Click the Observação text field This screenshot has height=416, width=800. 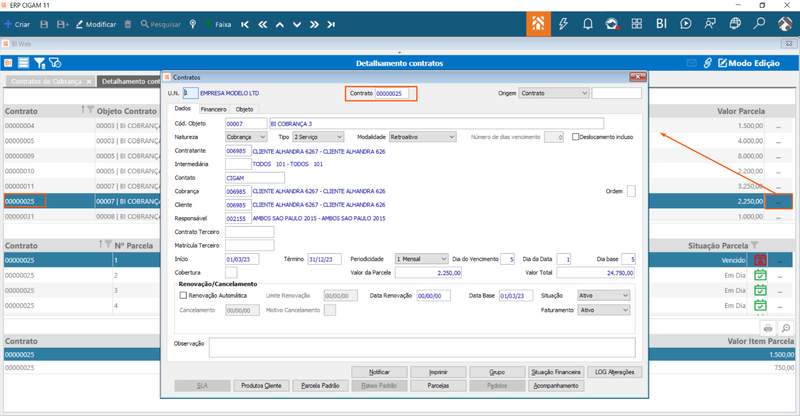(422, 348)
